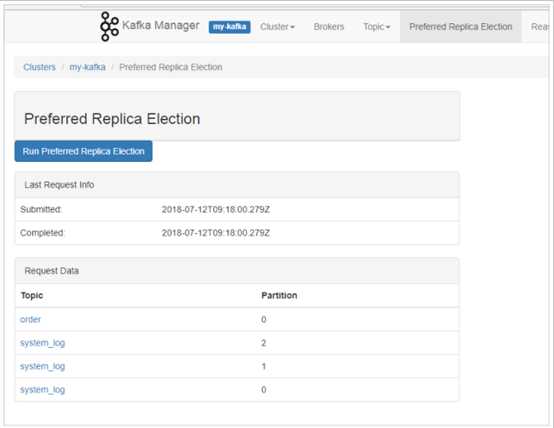This screenshot has height=428, width=554.
Task: Open the partially visible Reassign nav item
Action: [x=540, y=27]
